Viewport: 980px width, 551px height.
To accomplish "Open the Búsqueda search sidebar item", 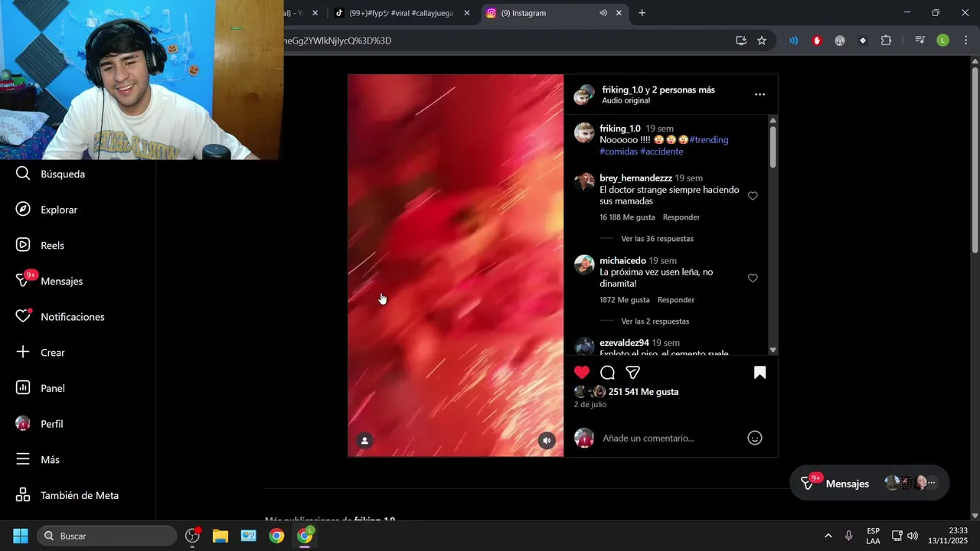I will (51, 174).
